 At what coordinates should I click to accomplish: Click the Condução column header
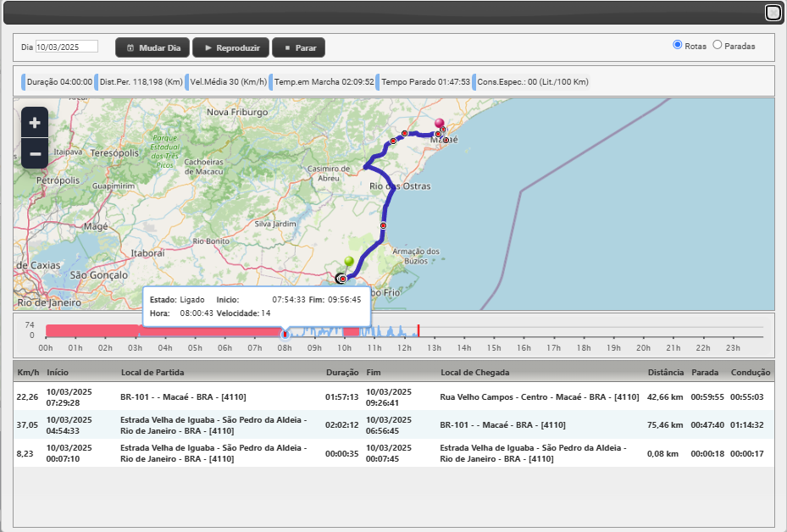[751, 373]
